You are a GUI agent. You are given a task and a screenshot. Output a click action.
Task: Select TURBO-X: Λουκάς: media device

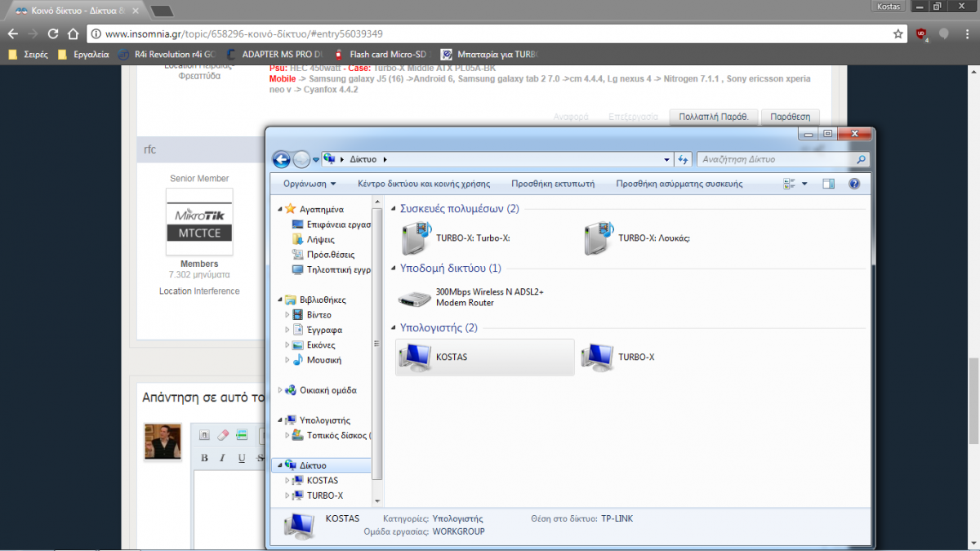(638, 238)
